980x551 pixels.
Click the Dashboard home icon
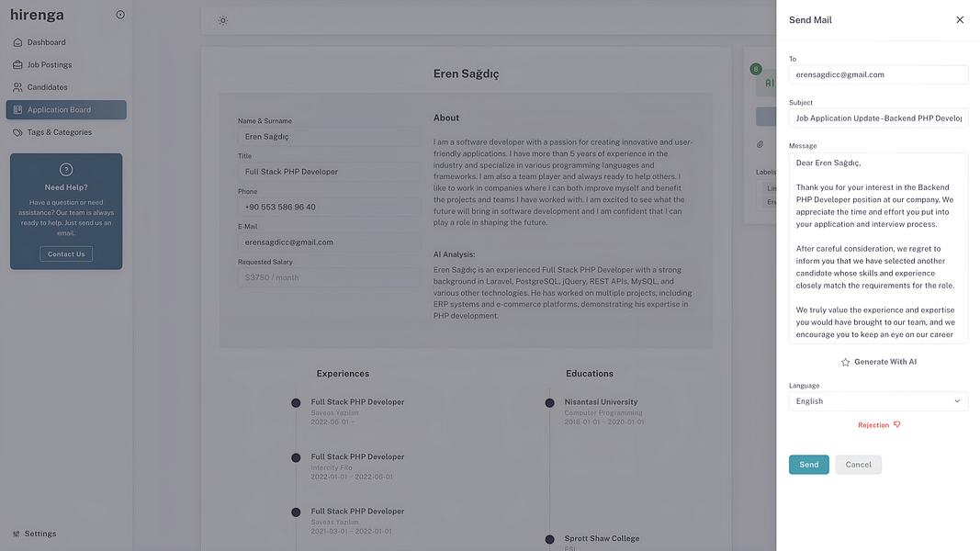pyautogui.click(x=17, y=42)
